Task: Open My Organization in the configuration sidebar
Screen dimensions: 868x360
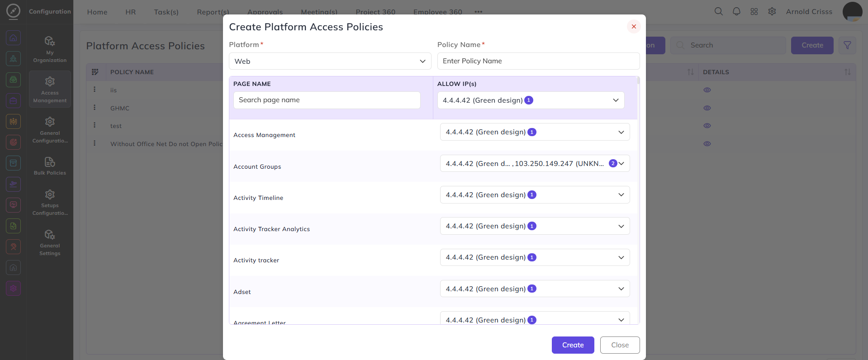Action: click(x=50, y=50)
